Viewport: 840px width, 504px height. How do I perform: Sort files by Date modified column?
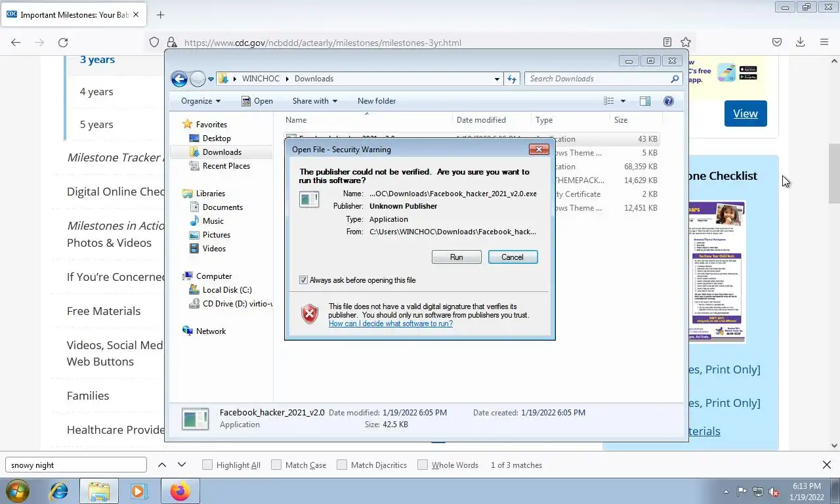click(x=492, y=120)
